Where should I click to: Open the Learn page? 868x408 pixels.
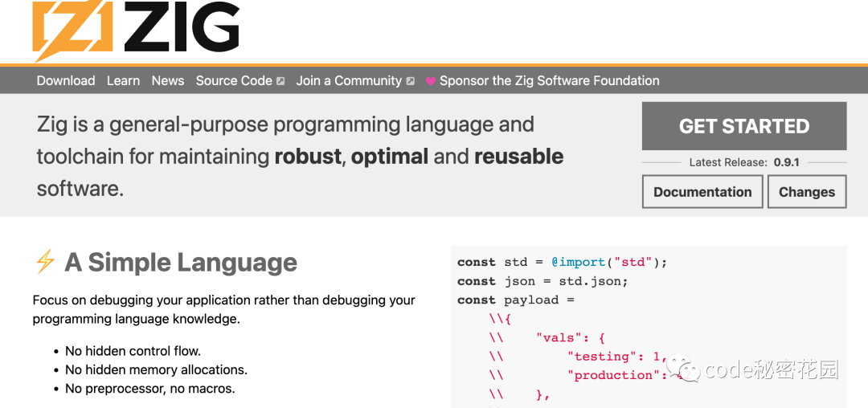coord(124,80)
